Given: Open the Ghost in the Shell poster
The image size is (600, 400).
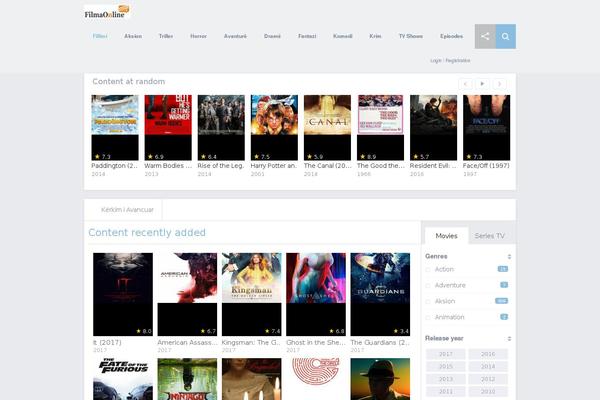Looking at the screenshot, I should (x=316, y=294).
